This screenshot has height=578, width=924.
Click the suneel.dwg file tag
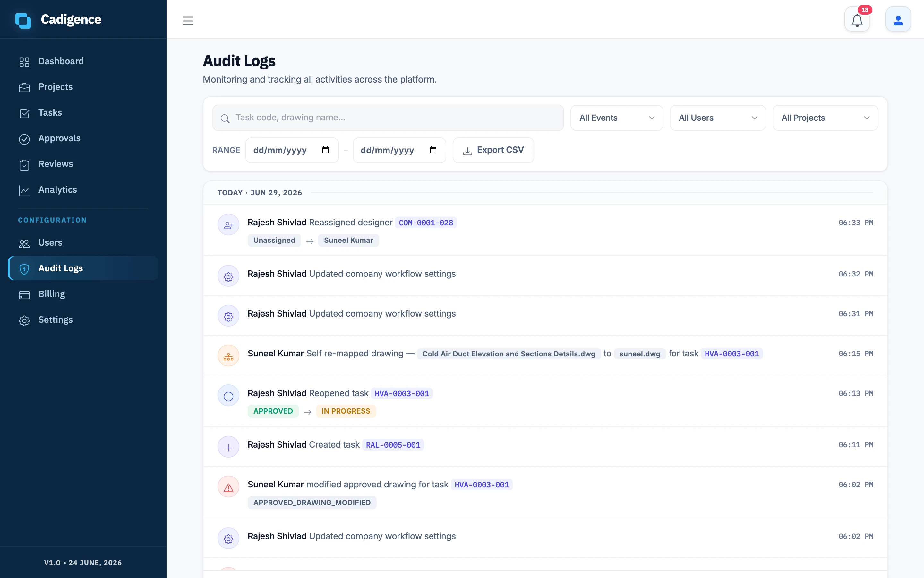[x=639, y=354]
